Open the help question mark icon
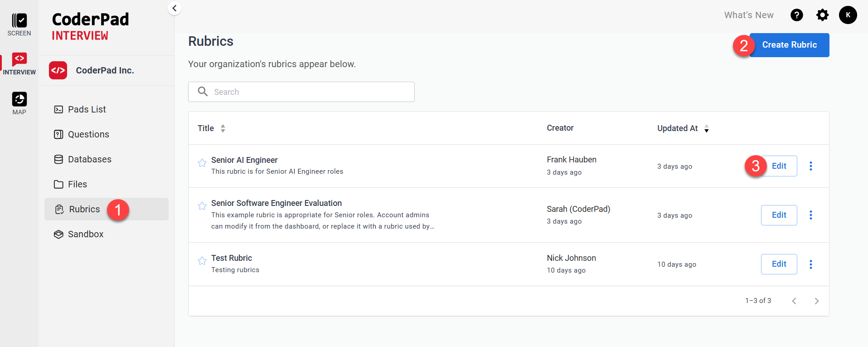This screenshot has height=347, width=868. pos(796,15)
